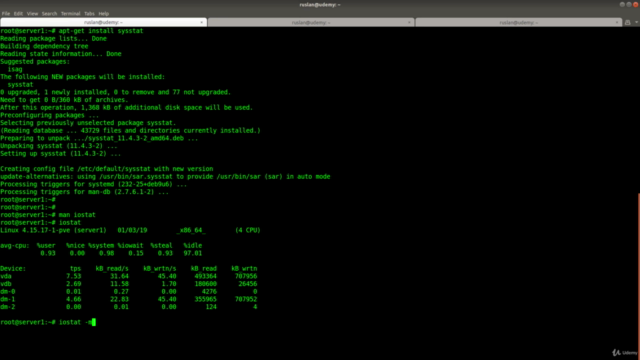Image resolution: width=640 pixels, height=360 pixels.
Task: Click the '(4 CPU)' text
Action: 248,230
